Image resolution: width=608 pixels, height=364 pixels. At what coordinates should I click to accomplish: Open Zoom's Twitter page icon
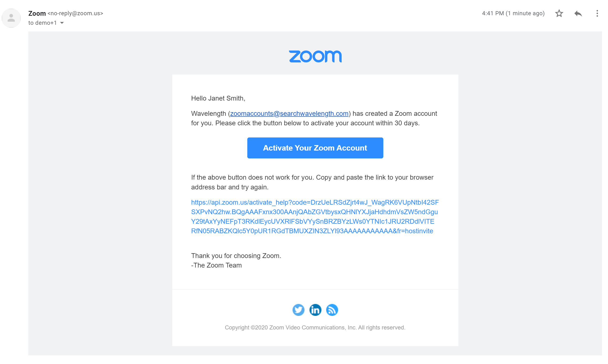pyautogui.click(x=298, y=310)
